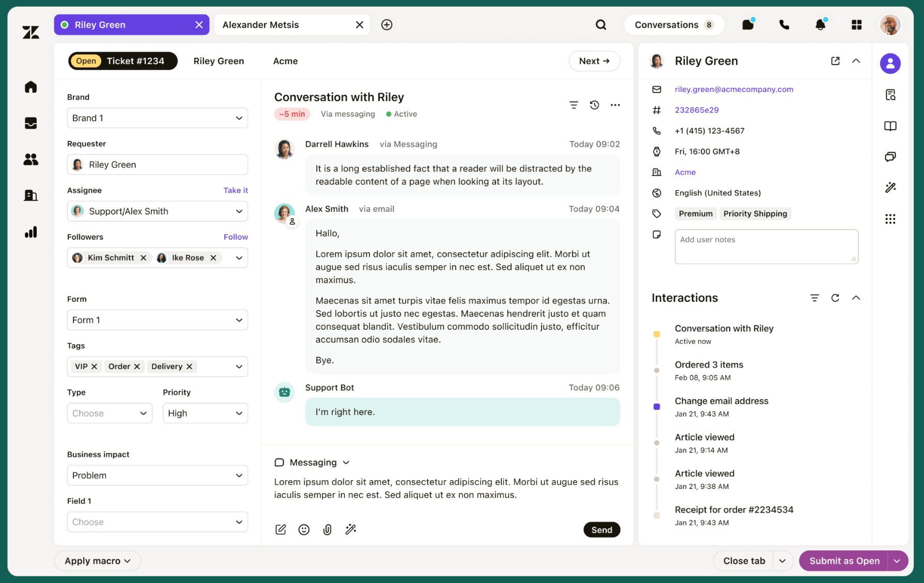Viewport: 924px width, 583px height.
Task: Expand the Followers dropdown
Action: point(239,258)
